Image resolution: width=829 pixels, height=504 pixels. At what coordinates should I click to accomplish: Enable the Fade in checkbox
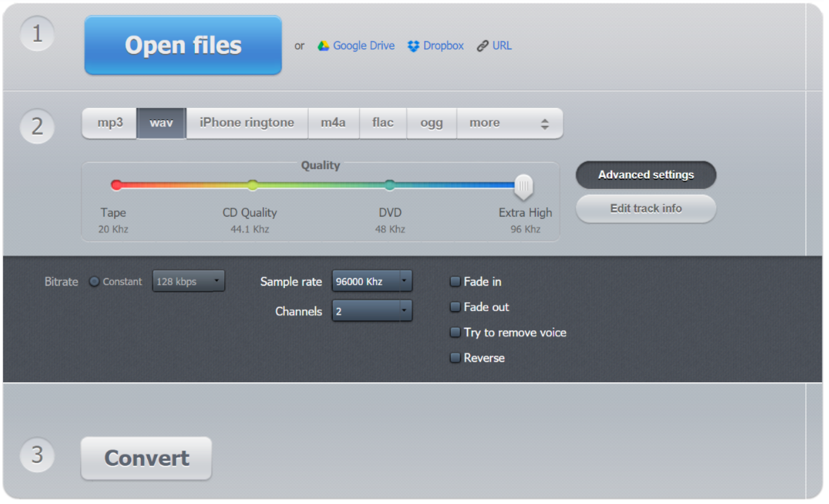click(x=455, y=281)
